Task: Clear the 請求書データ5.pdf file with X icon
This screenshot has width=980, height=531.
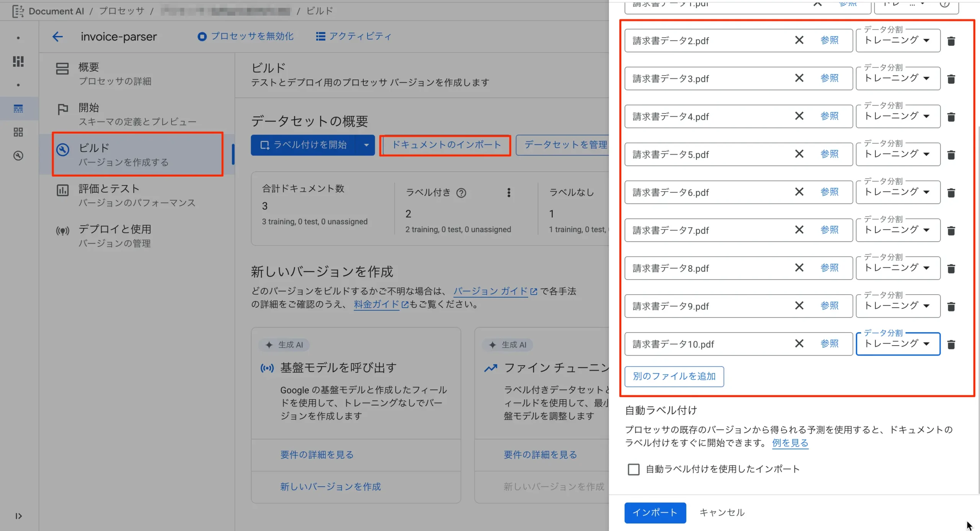Action: pyautogui.click(x=799, y=154)
